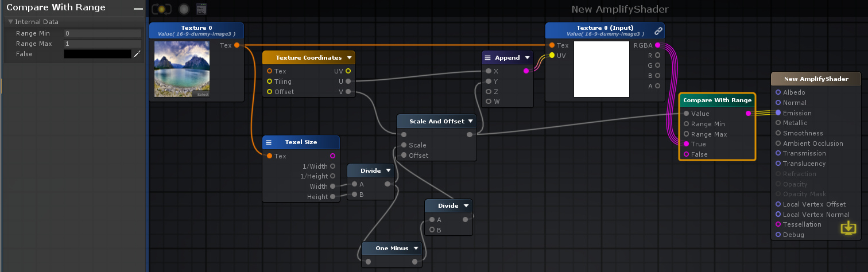The width and height of the screenshot is (868, 272).
Task: Click the Width output port of Texel Size
Action: pyautogui.click(x=333, y=186)
